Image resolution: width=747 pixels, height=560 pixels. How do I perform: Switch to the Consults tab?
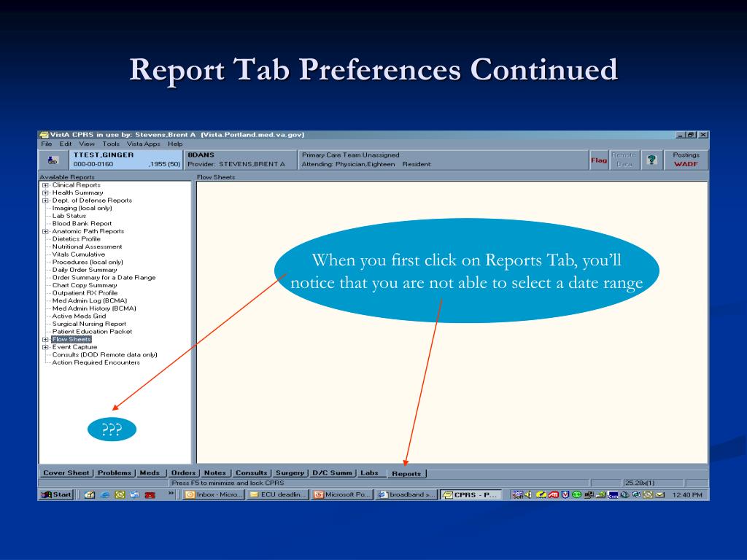[x=252, y=472]
